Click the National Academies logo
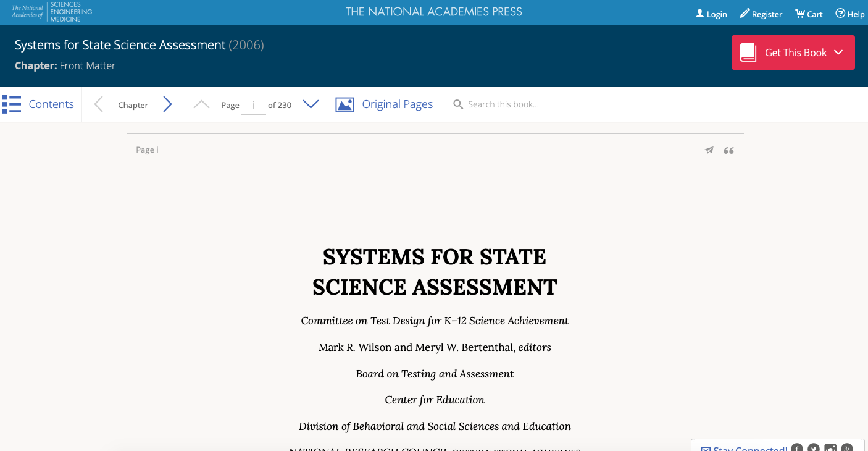This screenshot has width=868, height=451. point(52,12)
